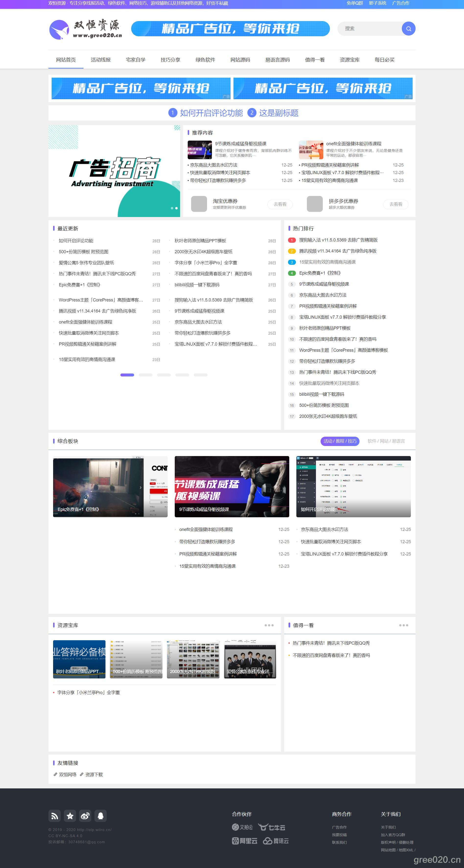Image resolution: width=464 pixels, height=868 pixels.
Task: Switch to the 软件 / 网站 / 易语言 panel
Action: (386, 441)
